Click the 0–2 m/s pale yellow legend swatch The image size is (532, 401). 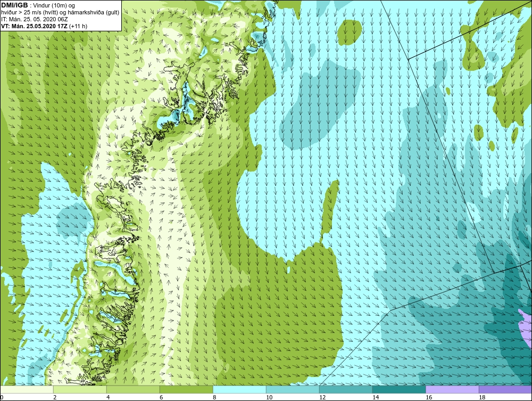27,389
